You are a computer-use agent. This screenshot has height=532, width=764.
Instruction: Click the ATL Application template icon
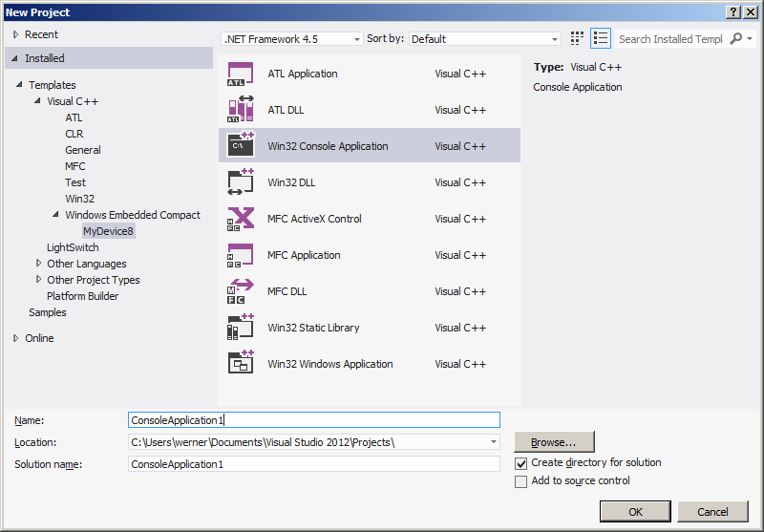(241, 74)
